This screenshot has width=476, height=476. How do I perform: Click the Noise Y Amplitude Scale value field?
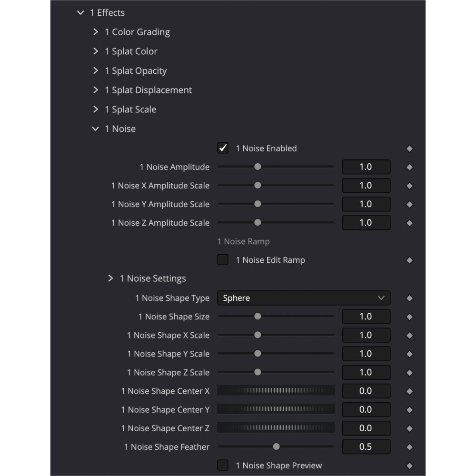click(x=366, y=204)
